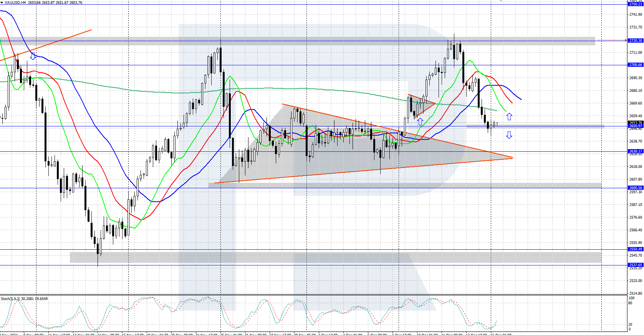Select the 2600.56 level label
This screenshot has width=644, height=335.
pos(636,188)
